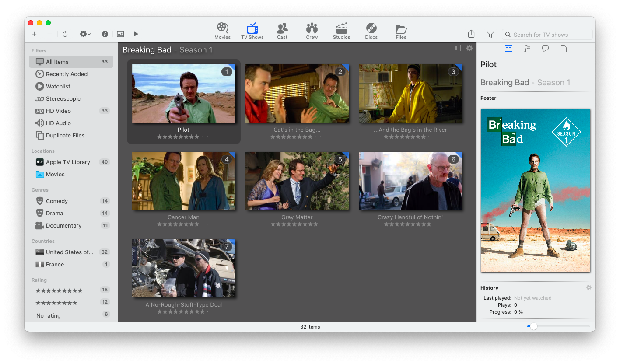Select the HD Audio filter
Image resolution: width=620 pixels, height=364 pixels.
pyautogui.click(x=71, y=123)
